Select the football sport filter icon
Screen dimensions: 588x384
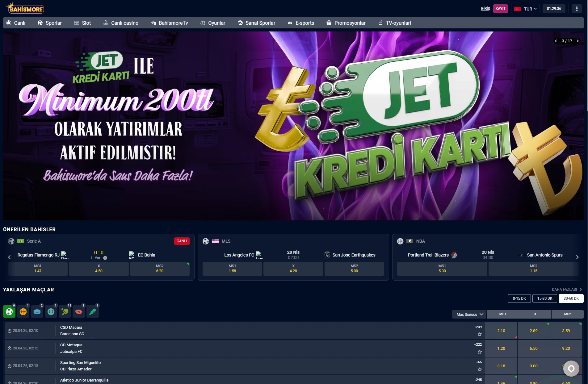tap(9, 311)
